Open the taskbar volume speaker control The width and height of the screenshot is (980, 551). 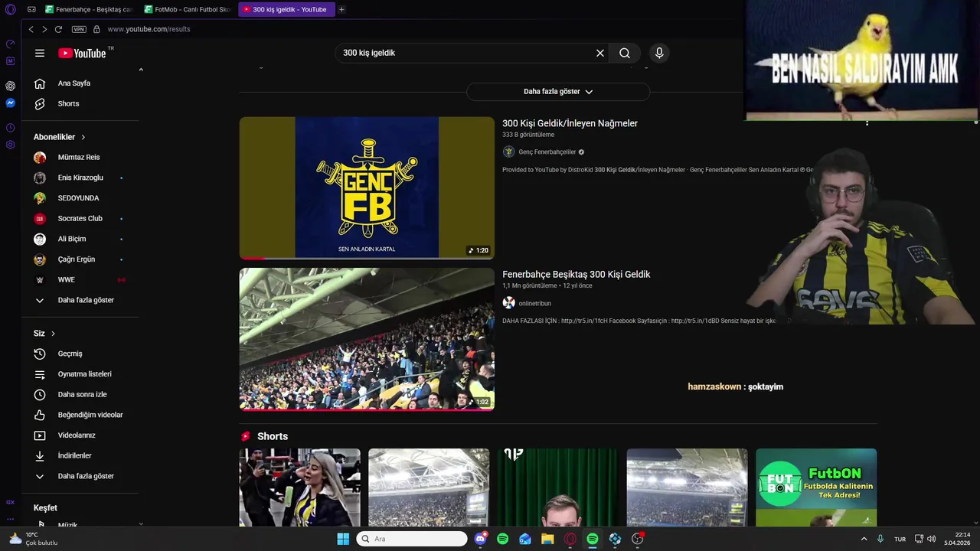[x=931, y=539]
